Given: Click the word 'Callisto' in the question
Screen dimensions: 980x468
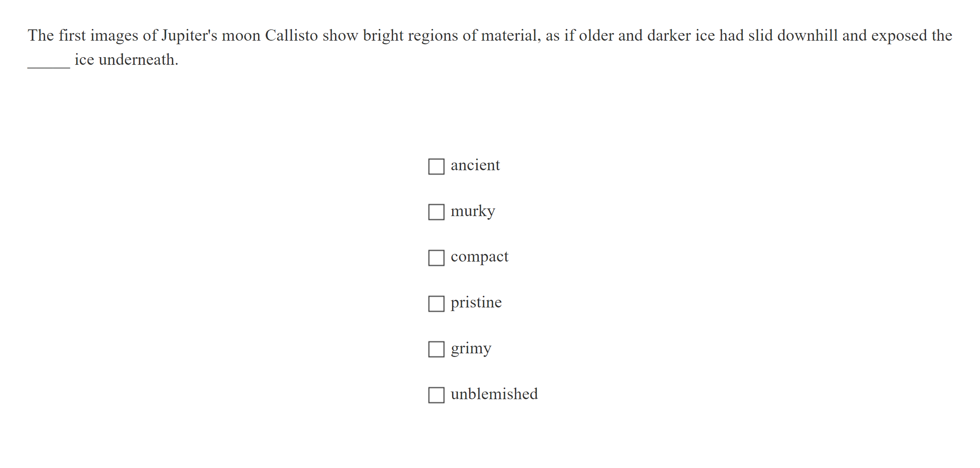Looking at the screenshot, I should [x=291, y=35].
